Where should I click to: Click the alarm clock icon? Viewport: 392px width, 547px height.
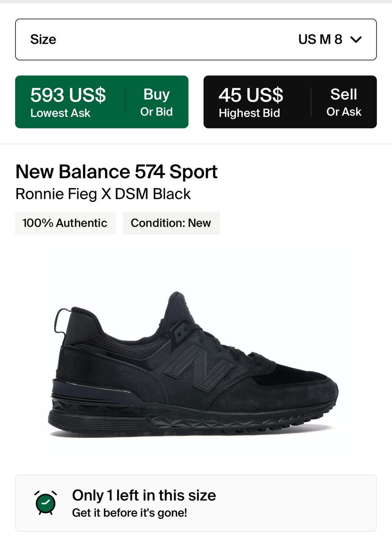point(45,503)
